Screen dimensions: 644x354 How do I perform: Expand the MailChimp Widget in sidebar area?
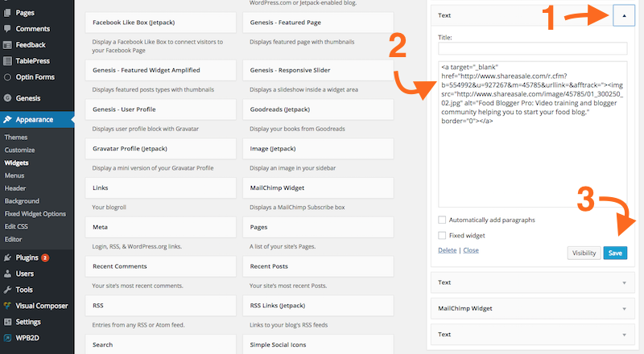point(625,308)
